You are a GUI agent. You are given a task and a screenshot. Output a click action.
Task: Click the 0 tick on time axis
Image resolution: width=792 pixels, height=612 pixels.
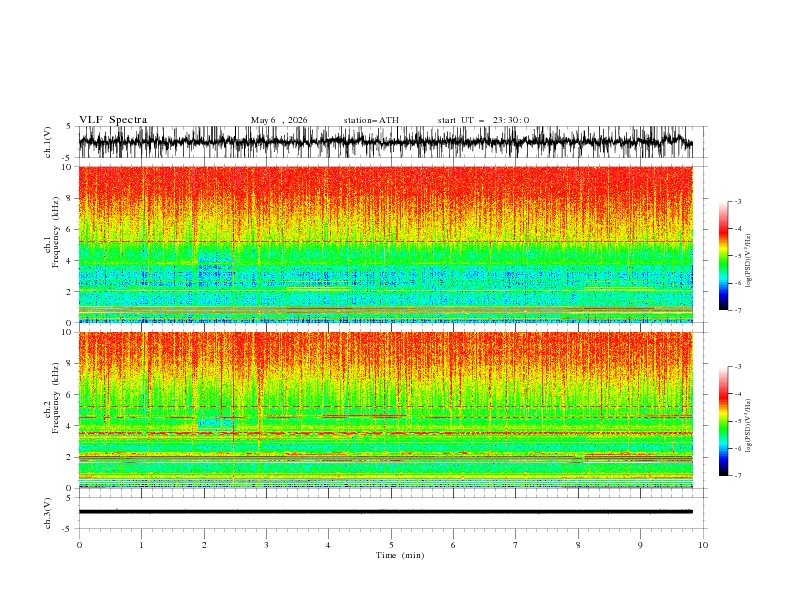click(79, 545)
